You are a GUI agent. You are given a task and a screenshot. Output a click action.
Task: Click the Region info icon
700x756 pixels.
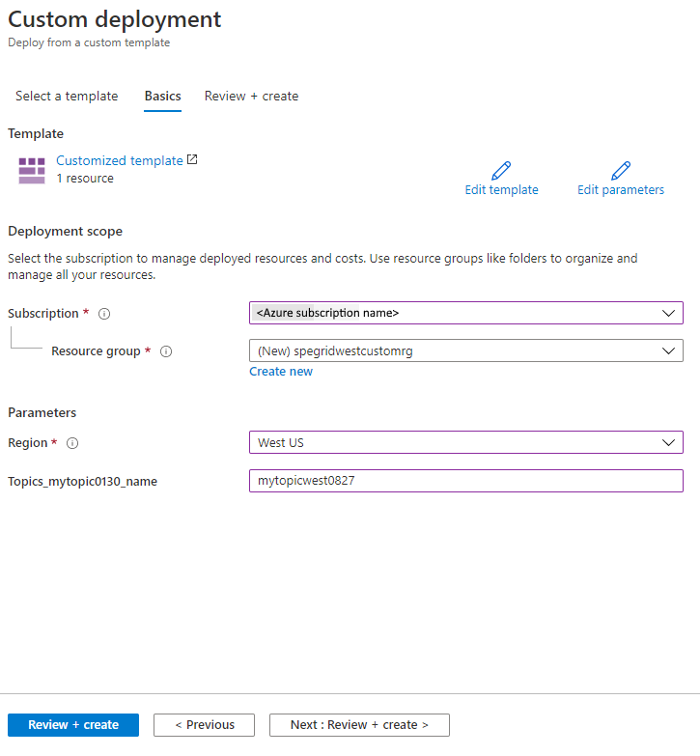pos(72,443)
